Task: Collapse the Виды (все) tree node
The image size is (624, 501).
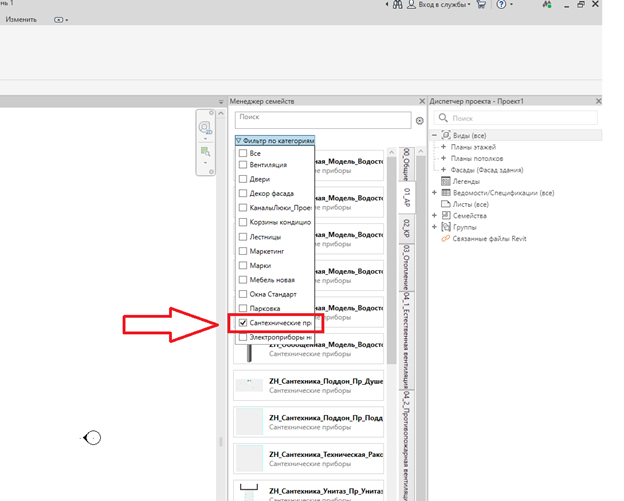Action: (434, 135)
